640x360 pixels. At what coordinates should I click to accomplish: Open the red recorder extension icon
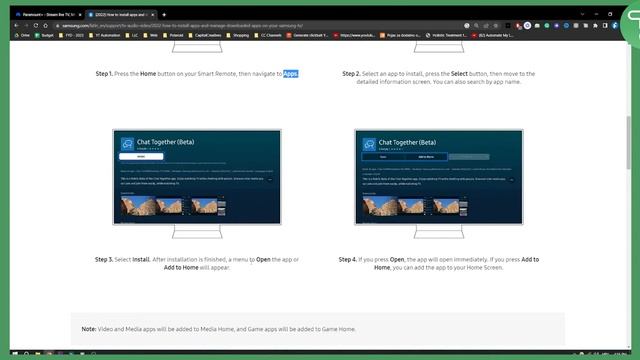click(518, 26)
